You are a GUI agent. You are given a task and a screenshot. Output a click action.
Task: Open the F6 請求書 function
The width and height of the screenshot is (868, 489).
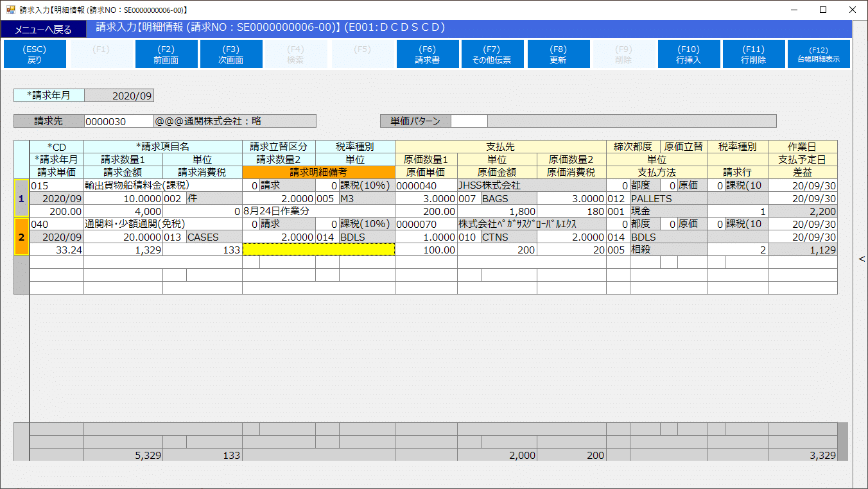pyautogui.click(x=428, y=54)
